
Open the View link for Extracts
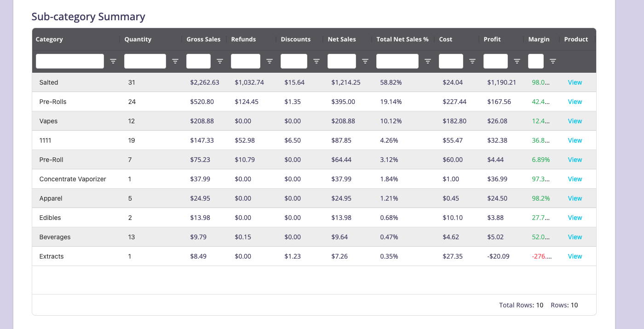pyautogui.click(x=575, y=257)
